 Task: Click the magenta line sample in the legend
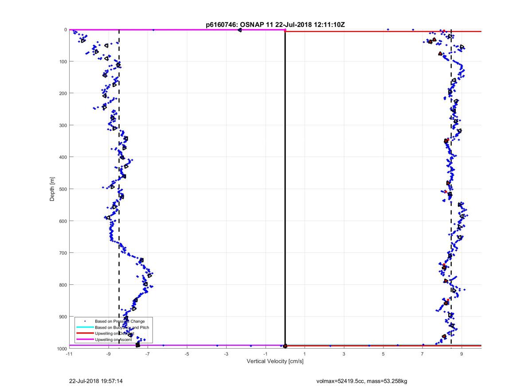[85, 339]
